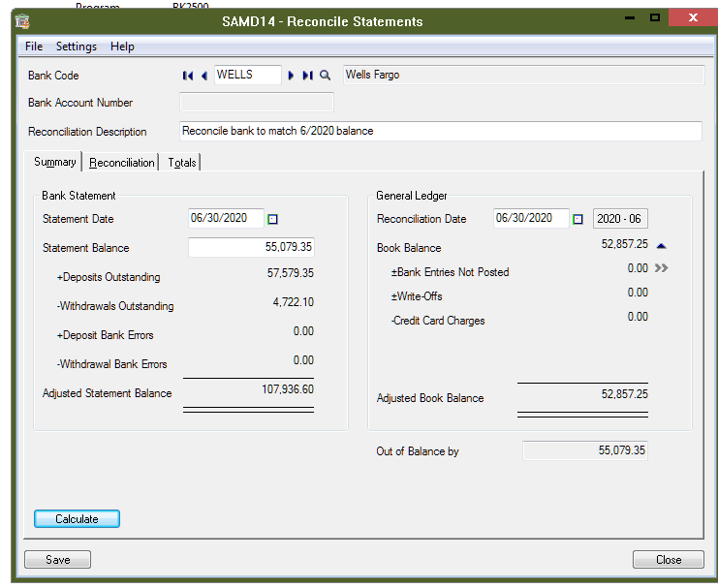Screen dimensions: 718x588
Task: Open Bank Code finder magnifier
Action: pos(326,76)
